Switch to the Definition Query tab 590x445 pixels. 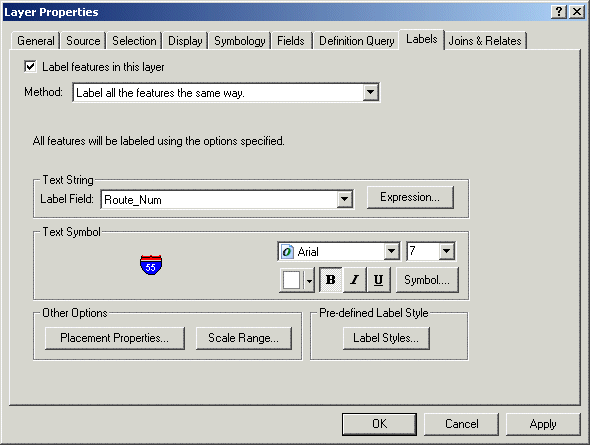(x=357, y=41)
